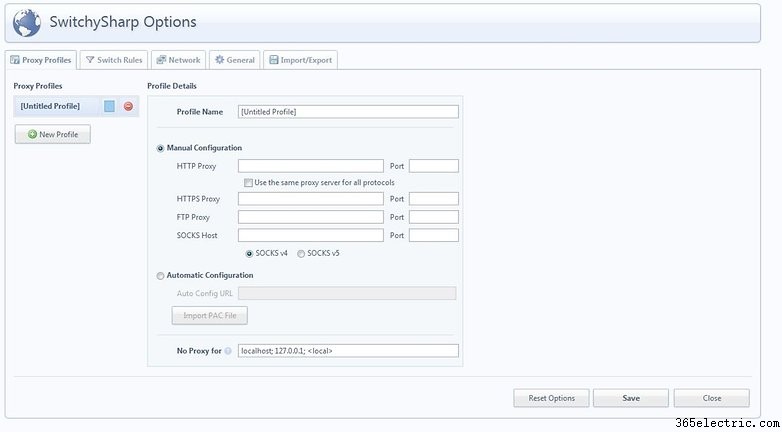Click the FTP Proxy address field
This screenshot has height=432, width=782.
tap(311, 217)
